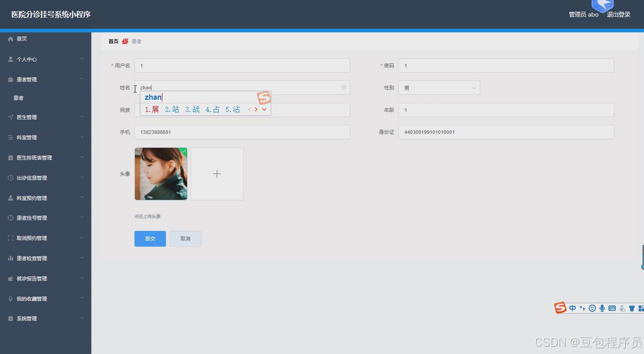Click the lifebuoy icon beside 患者挂号管理
644x354 pixels.
click(x=11, y=218)
